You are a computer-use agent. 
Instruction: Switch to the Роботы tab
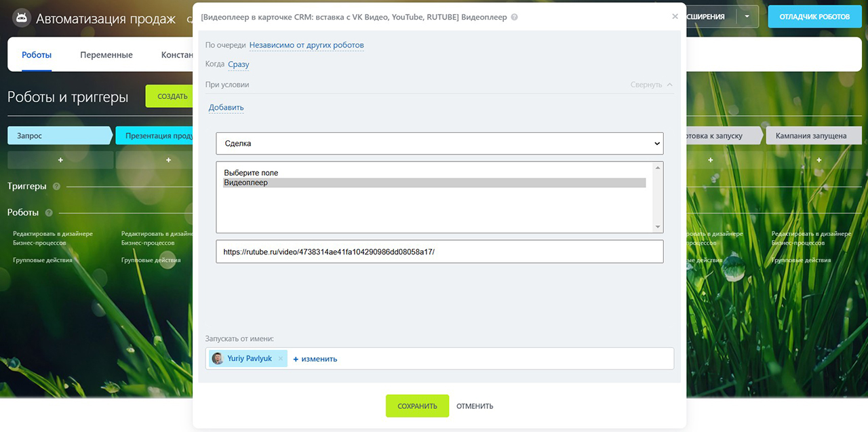pyautogui.click(x=37, y=55)
